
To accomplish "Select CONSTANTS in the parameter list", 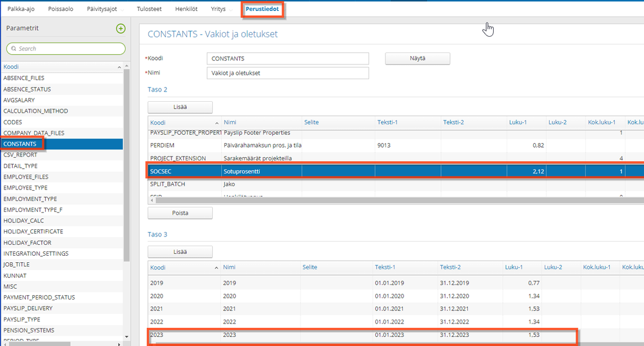I will (x=20, y=144).
